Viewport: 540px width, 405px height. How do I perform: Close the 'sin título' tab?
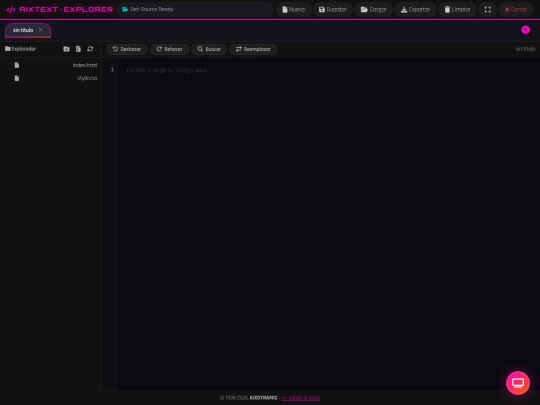pyautogui.click(x=40, y=30)
